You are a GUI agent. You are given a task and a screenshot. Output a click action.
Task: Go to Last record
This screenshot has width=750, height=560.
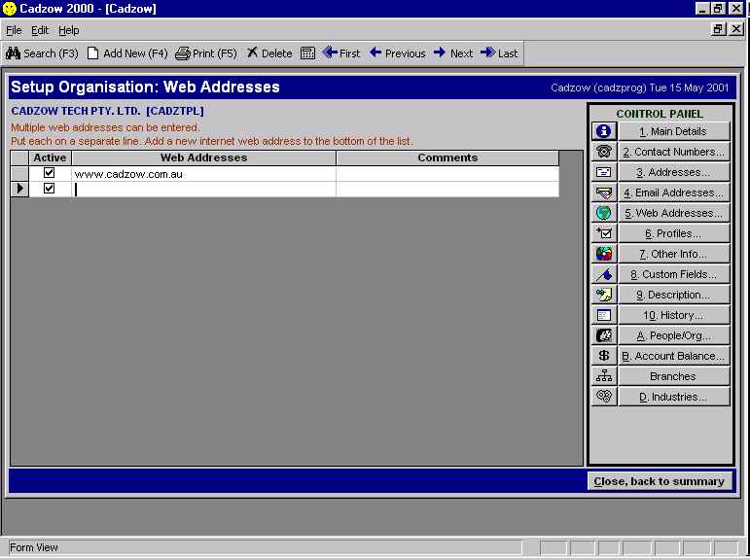point(499,53)
